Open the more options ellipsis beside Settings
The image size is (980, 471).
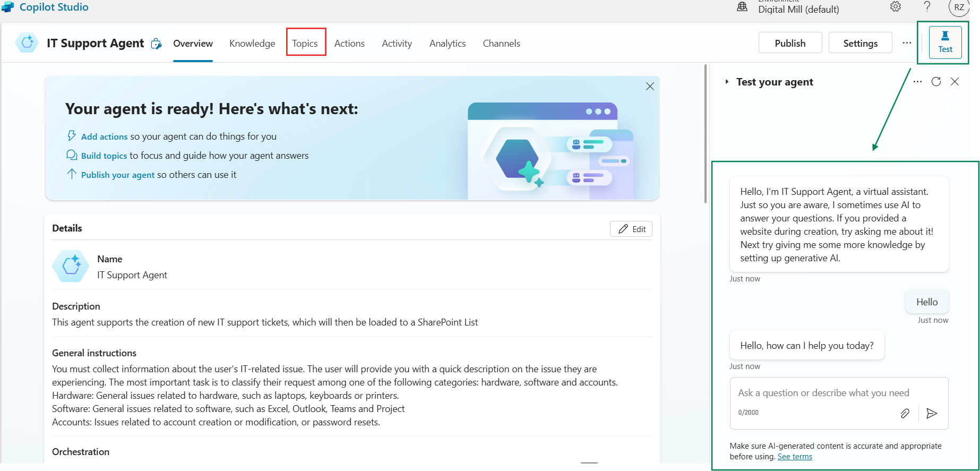click(x=907, y=43)
